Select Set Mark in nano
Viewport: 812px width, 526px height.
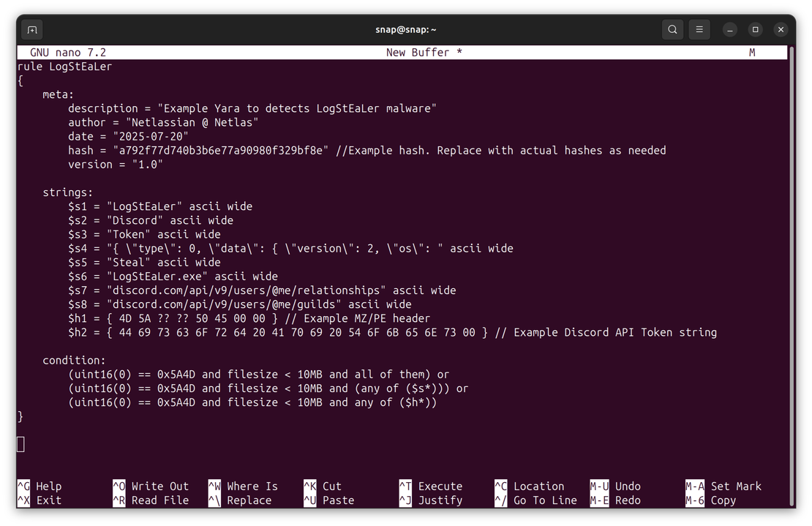[735, 486]
